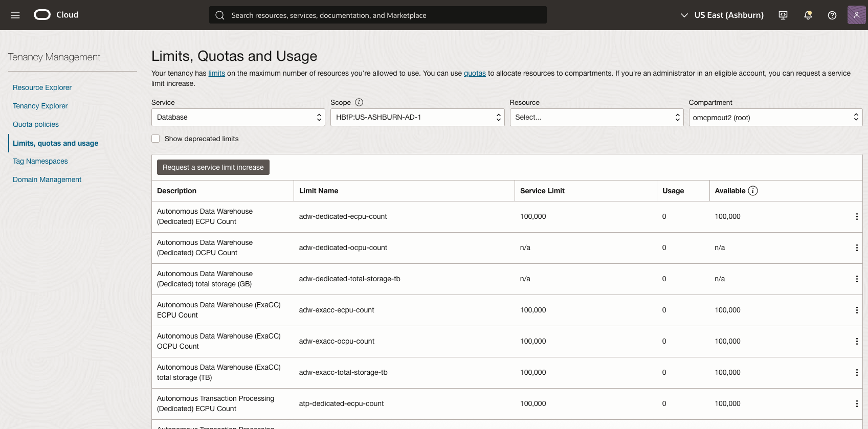Image resolution: width=868 pixels, height=429 pixels.
Task: Open actions menu for adw-exacc-ocpu-count row
Action: click(x=857, y=342)
